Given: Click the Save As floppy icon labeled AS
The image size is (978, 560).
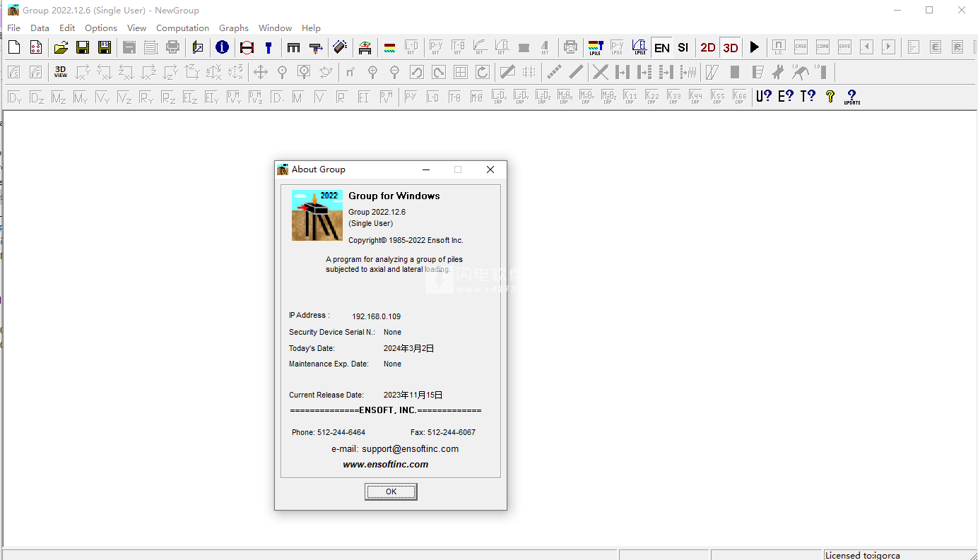Looking at the screenshot, I should coord(105,47).
